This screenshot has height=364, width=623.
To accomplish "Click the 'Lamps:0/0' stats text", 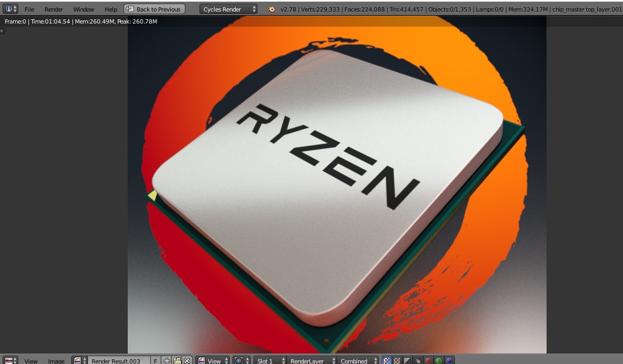I will (489, 9).
